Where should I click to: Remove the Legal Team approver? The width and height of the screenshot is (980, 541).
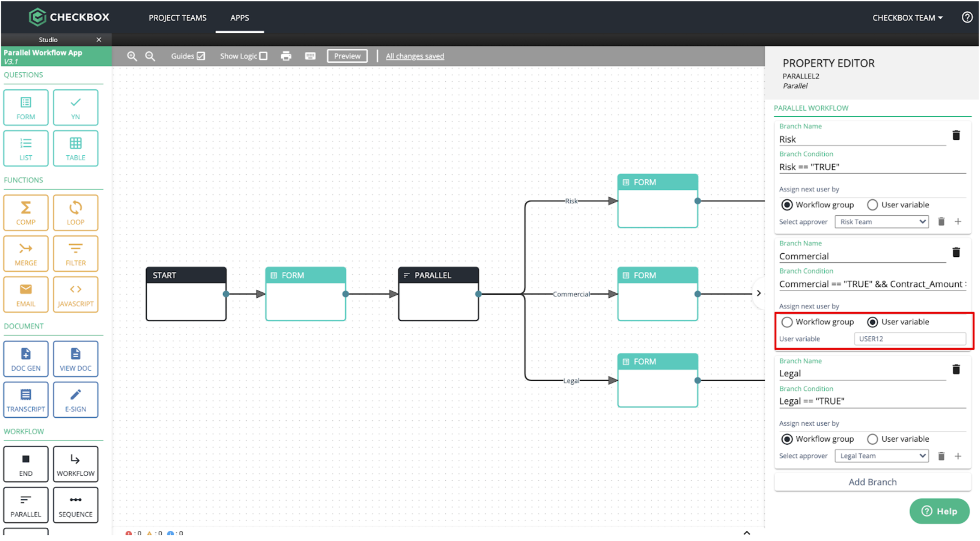[x=941, y=456]
